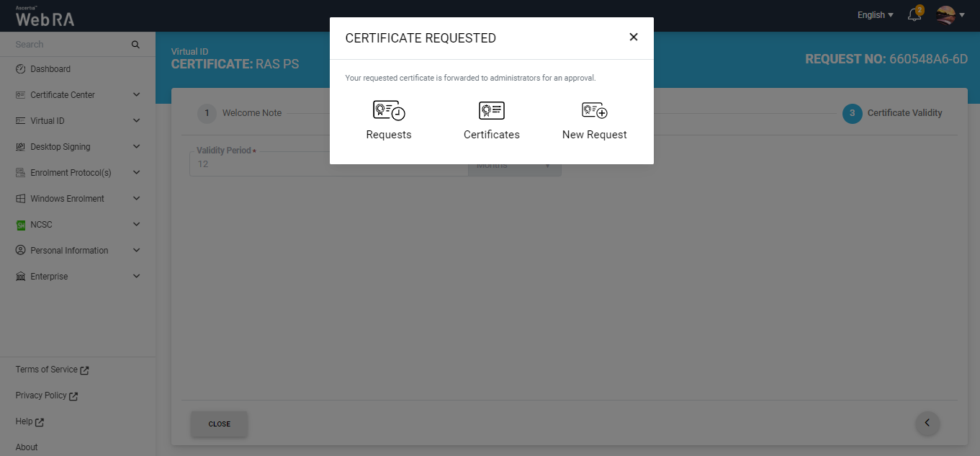
Task: Click the Enrolment Protocol(s) icon
Action: (20, 173)
